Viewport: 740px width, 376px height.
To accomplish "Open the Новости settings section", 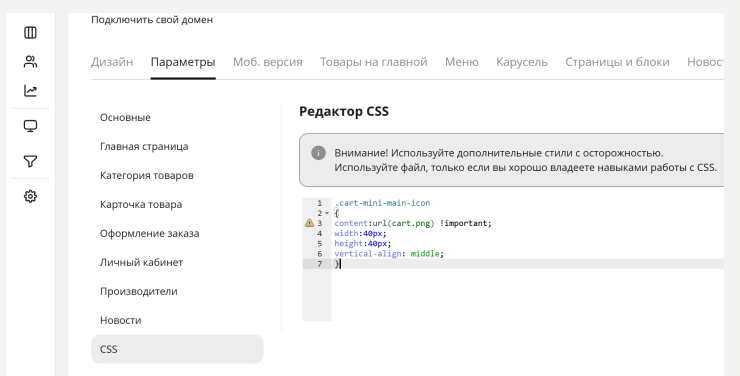I will coord(120,320).
